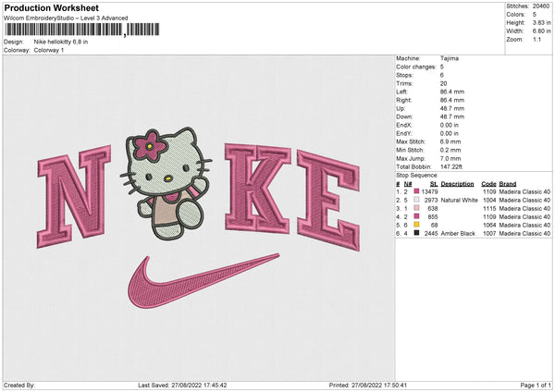The width and height of the screenshot is (555, 392).
Task: Click thread code 1064
Action: 489,225
